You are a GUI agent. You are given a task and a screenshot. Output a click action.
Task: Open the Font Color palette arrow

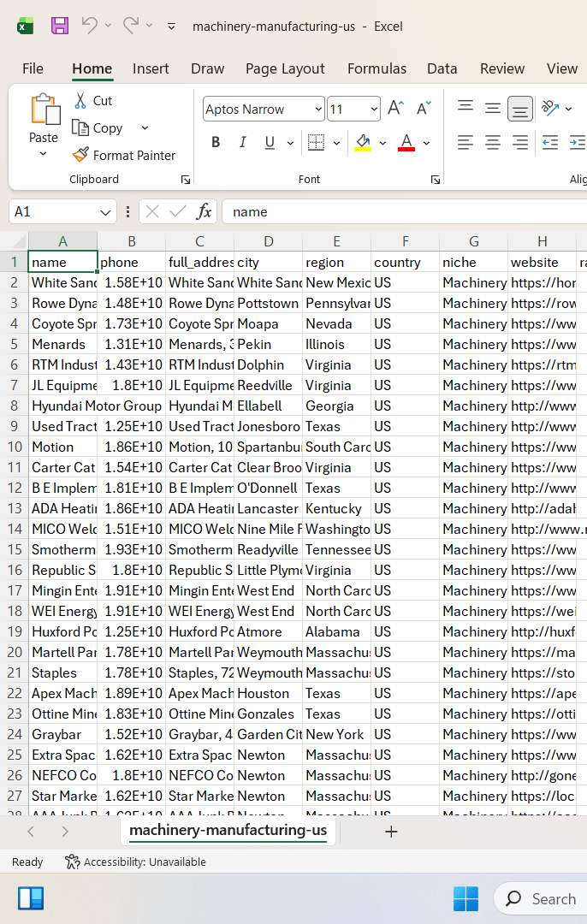click(427, 143)
